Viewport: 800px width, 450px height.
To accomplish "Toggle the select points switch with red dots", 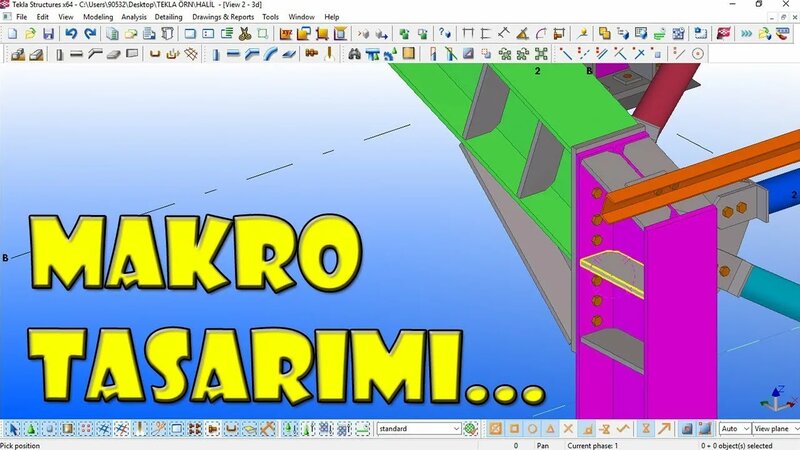I will [x=85, y=429].
